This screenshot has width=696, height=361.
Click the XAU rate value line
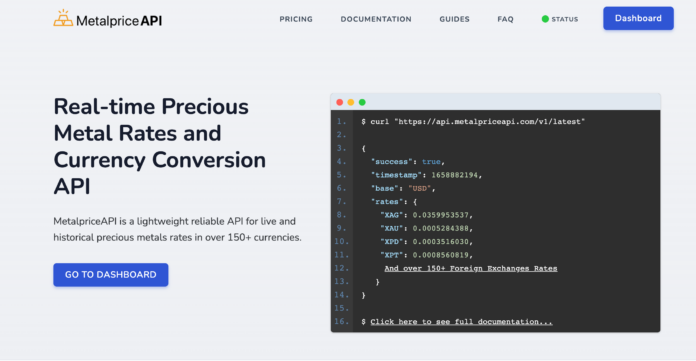[427, 228]
